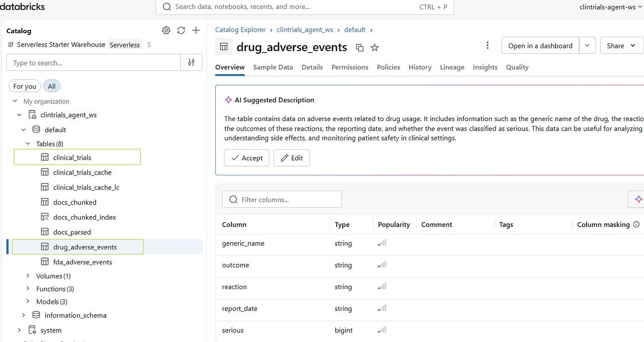Click the 'report_date' column name
Screen dimensions: 644x342
[x=240, y=308]
